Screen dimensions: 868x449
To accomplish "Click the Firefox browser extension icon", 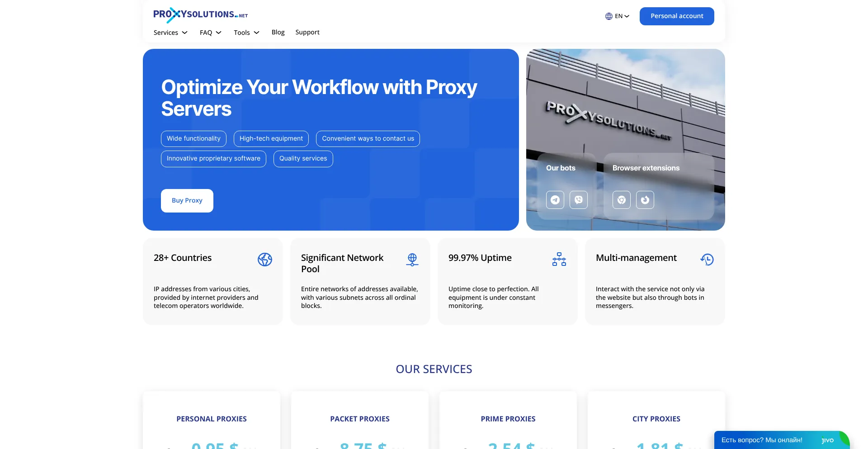I will click(645, 200).
